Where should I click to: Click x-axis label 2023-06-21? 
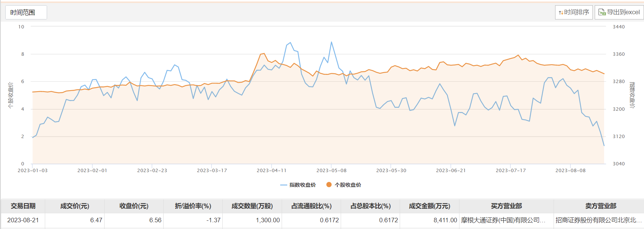451,171
